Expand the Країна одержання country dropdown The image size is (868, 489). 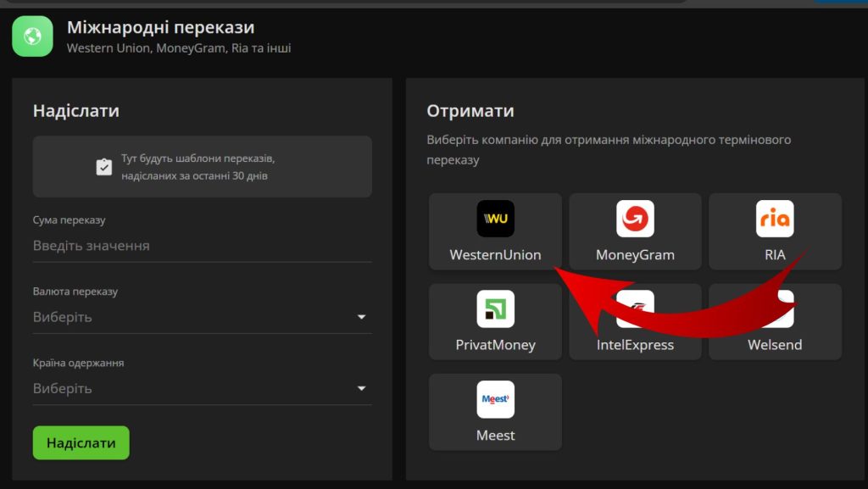(x=202, y=387)
